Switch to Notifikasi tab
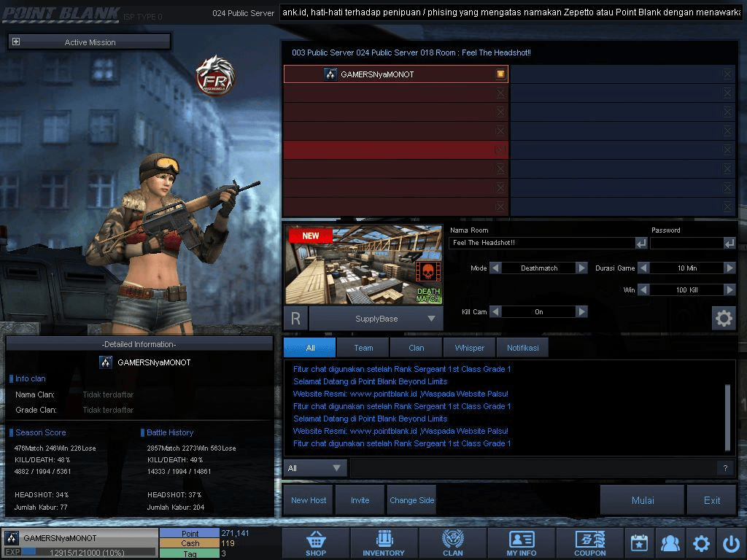This screenshot has height=560, width=747. 522,348
